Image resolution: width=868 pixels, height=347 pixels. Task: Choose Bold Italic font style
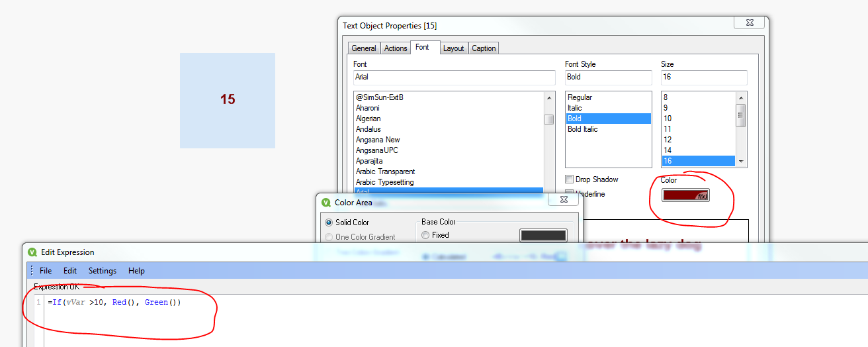coord(608,129)
